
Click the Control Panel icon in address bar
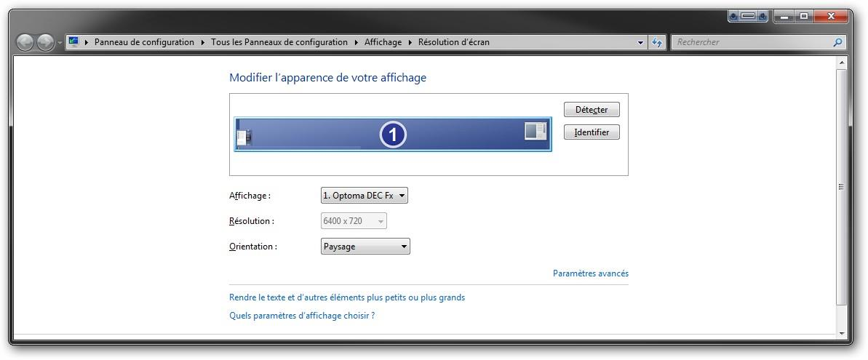click(74, 42)
